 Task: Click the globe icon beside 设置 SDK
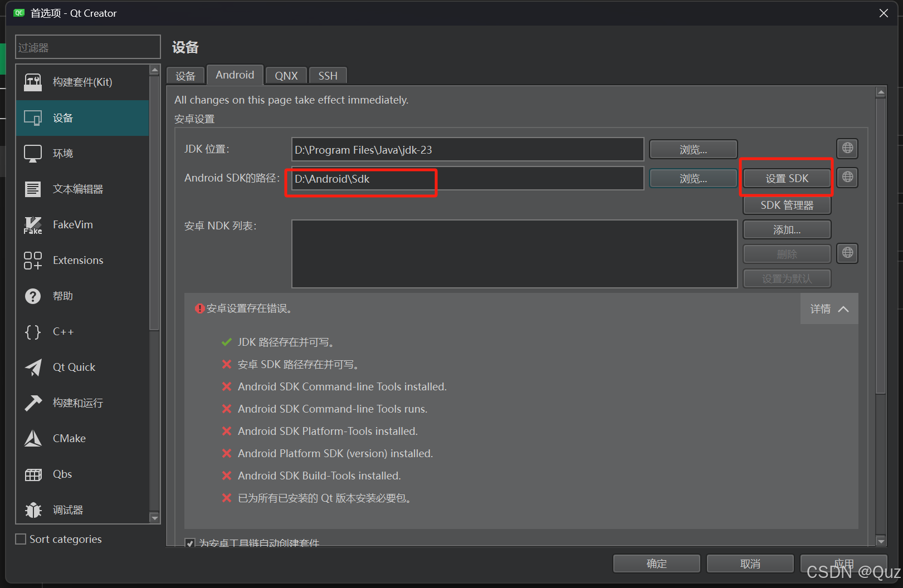847,177
